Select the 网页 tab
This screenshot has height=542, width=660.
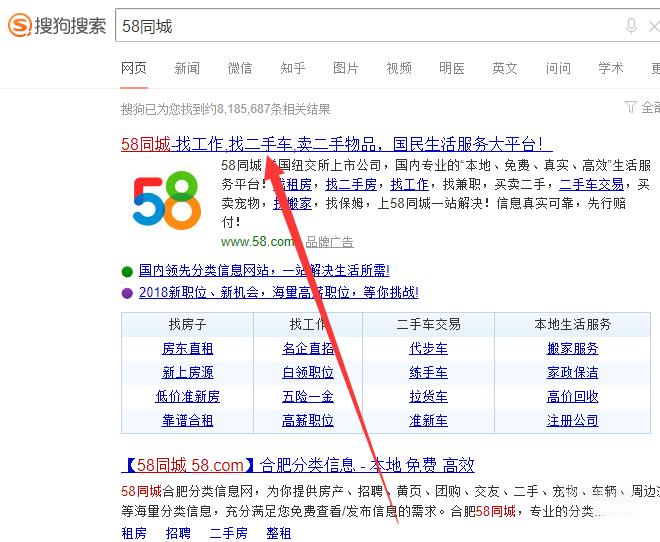(x=134, y=68)
